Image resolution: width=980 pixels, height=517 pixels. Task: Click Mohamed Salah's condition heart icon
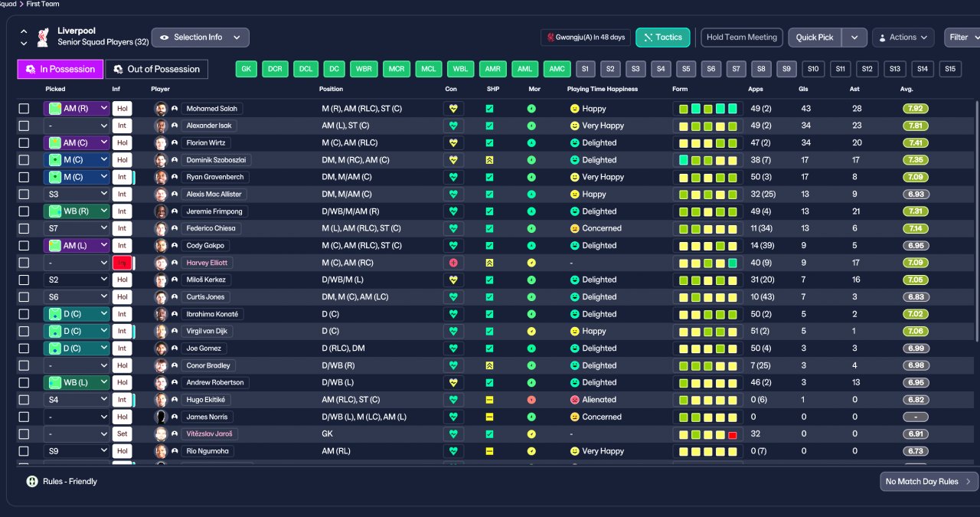(453, 109)
